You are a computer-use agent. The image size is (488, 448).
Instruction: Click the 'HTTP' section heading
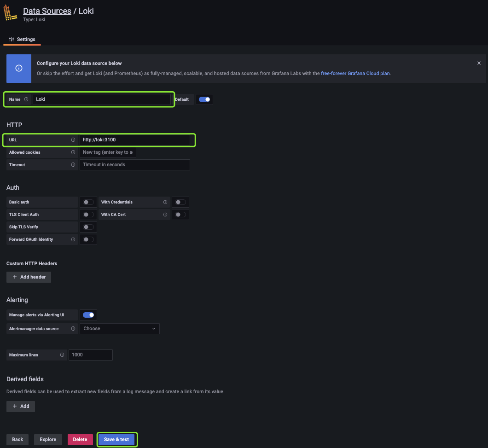pyautogui.click(x=14, y=125)
